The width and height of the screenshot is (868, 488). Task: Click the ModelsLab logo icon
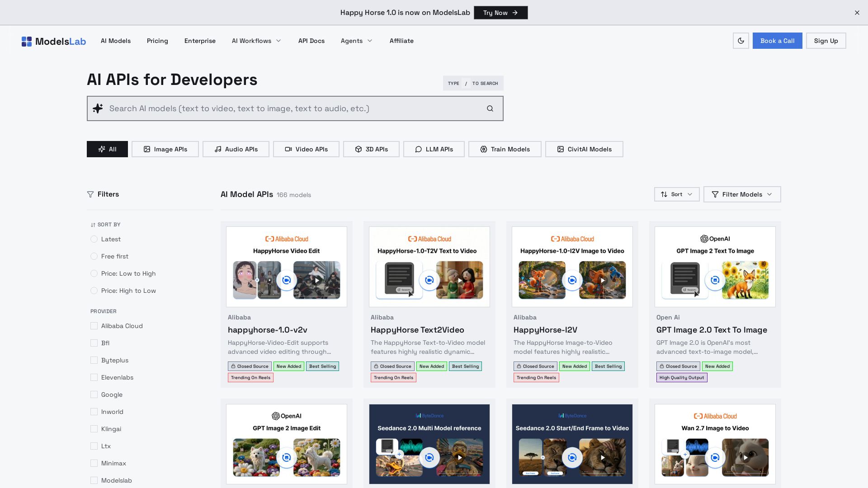point(27,42)
